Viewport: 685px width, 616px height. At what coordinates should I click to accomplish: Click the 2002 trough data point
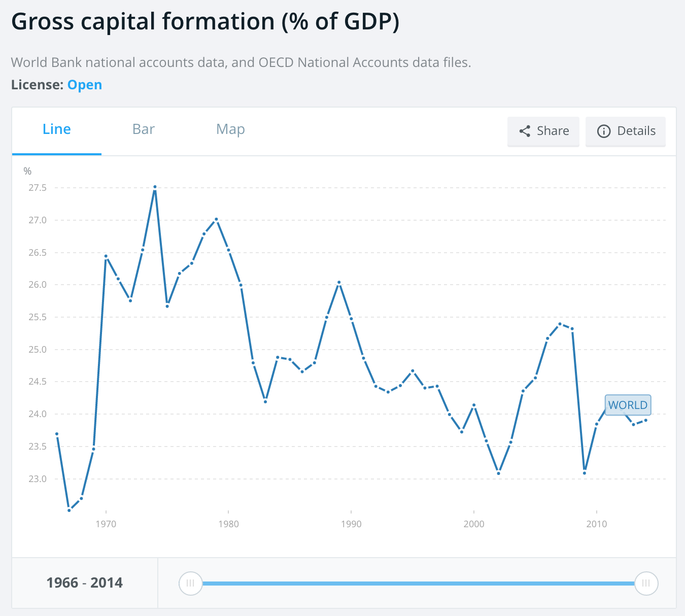[x=499, y=473]
